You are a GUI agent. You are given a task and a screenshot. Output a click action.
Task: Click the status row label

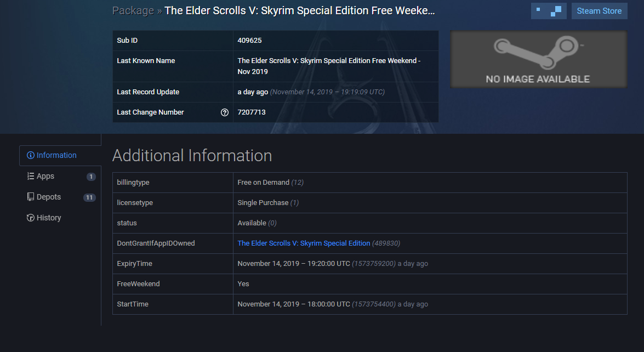[127, 223]
